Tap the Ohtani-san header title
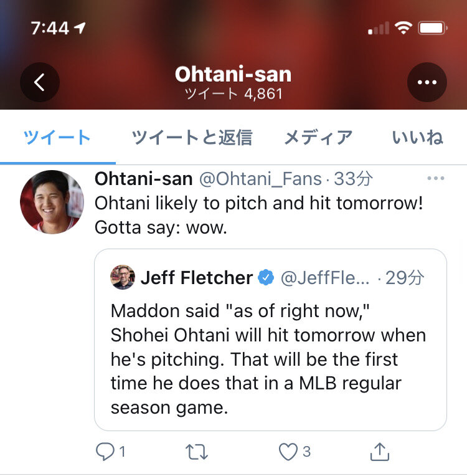 point(233,74)
